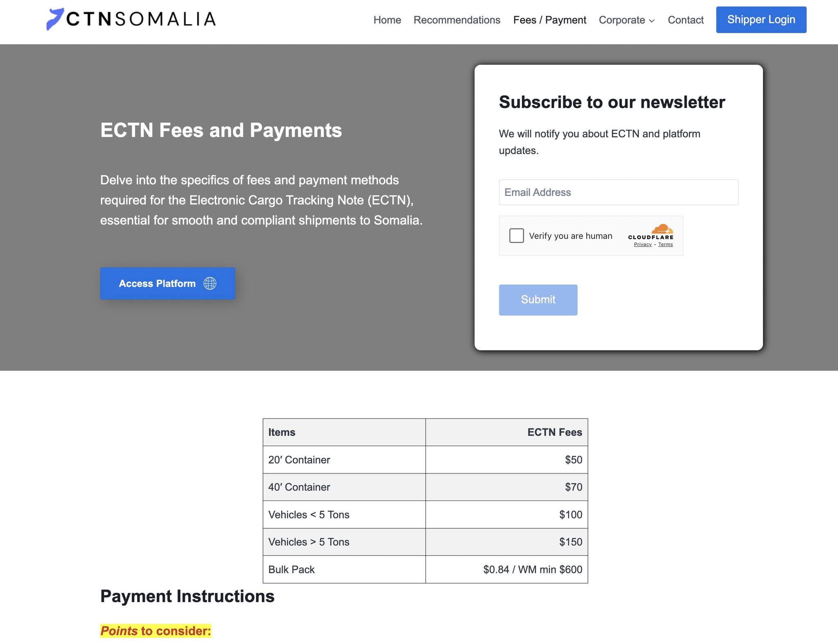Image resolution: width=838 pixels, height=644 pixels.
Task: Focus the Email Address field
Action: (618, 192)
